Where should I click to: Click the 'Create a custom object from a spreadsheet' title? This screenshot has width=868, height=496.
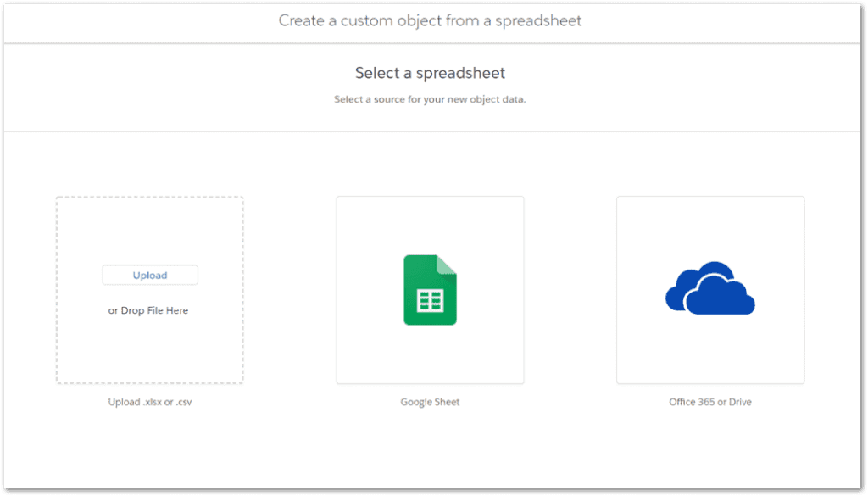[x=430, y=20]
